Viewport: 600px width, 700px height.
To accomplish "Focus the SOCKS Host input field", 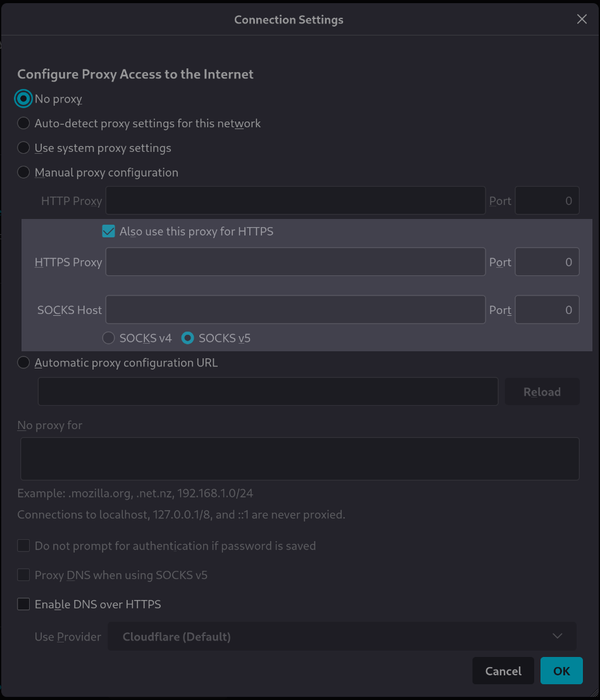I will [x=295, y=309].
